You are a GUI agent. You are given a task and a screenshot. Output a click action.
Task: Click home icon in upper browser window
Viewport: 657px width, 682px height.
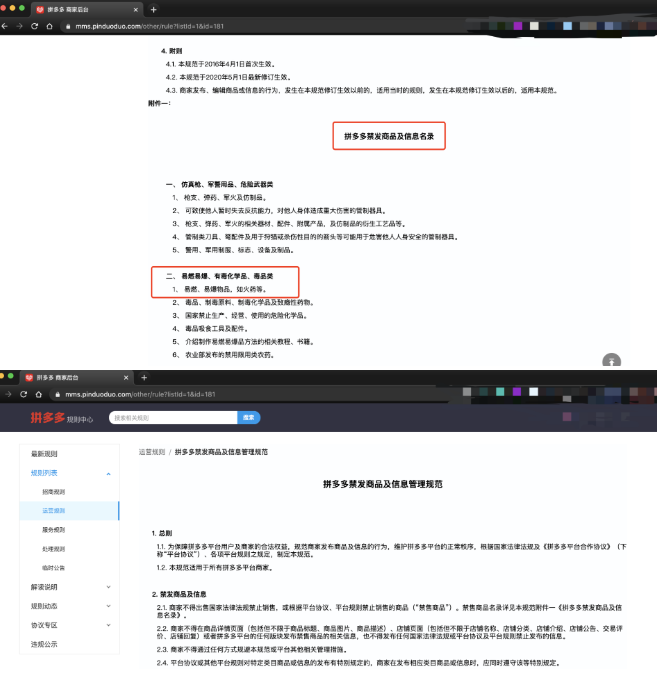tap(50, 26)
